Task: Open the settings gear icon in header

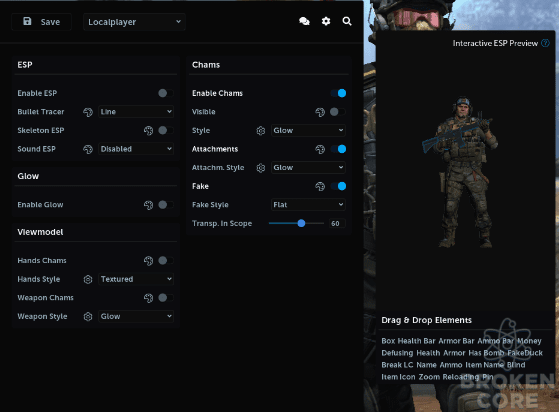Action: click(x=326, y=21)
